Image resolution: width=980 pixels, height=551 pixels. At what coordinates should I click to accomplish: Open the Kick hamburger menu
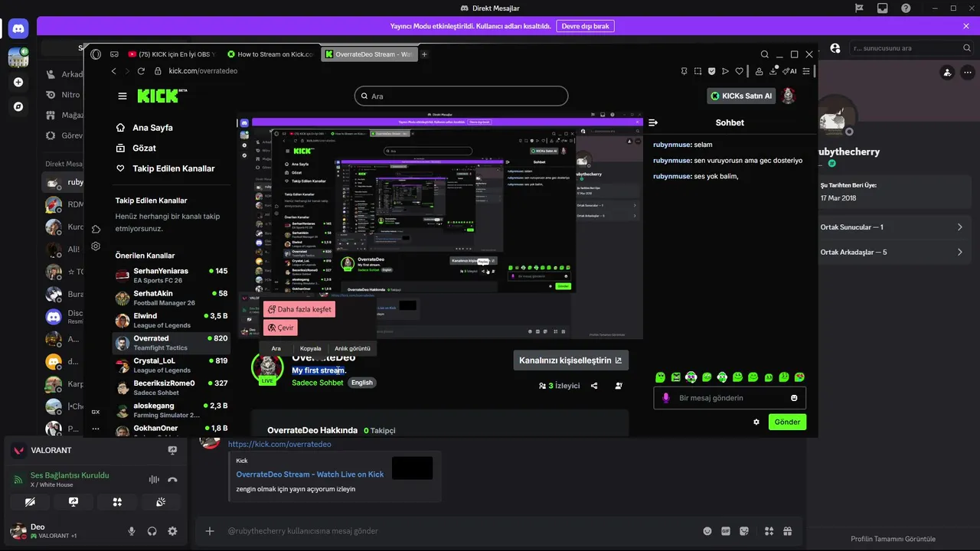coord(122,96)
